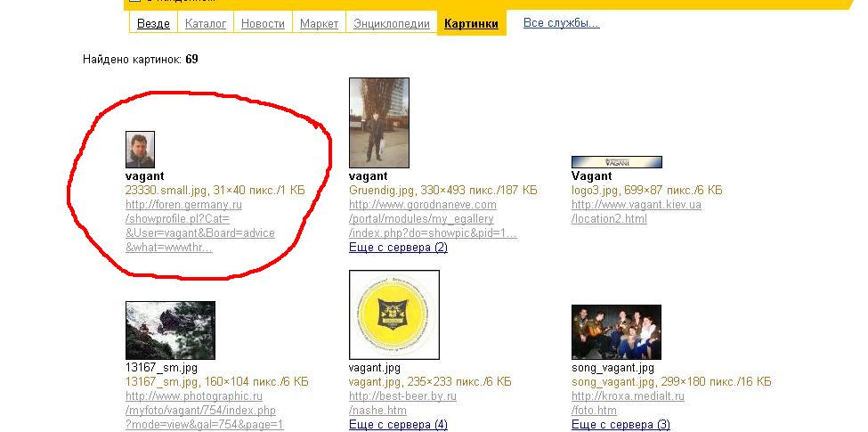Show more from server (2) for Gruendig.jpg
This screenshot has height=432, width=868.
[x=398, y=248]
